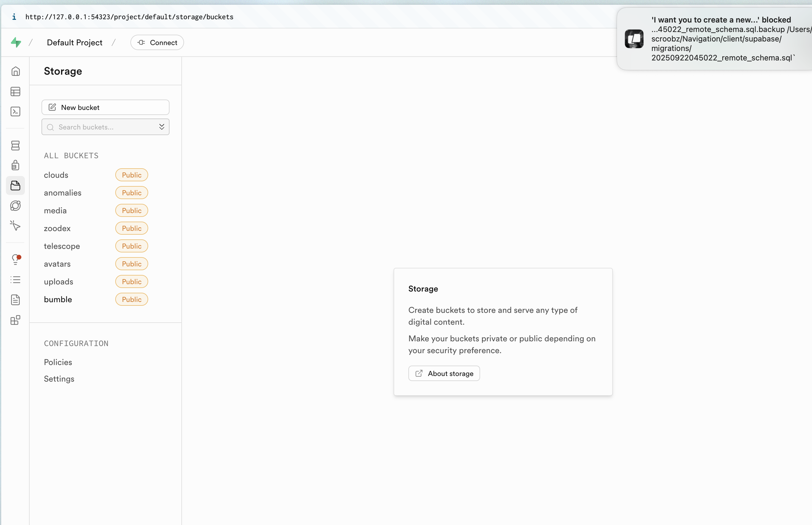Open the Advisors lightbulb icon
Screen dimensions: 812x525
pos(15,260)
